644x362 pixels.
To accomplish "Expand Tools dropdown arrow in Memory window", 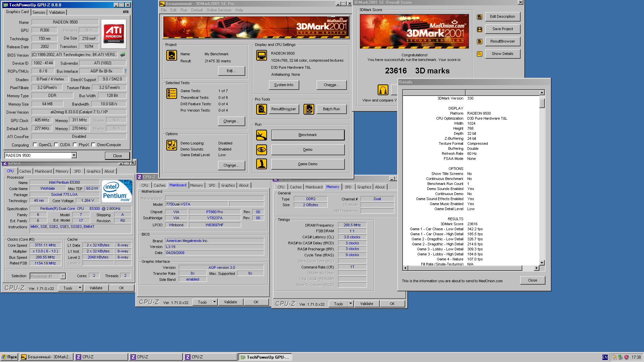I will [x=351, y=304].
